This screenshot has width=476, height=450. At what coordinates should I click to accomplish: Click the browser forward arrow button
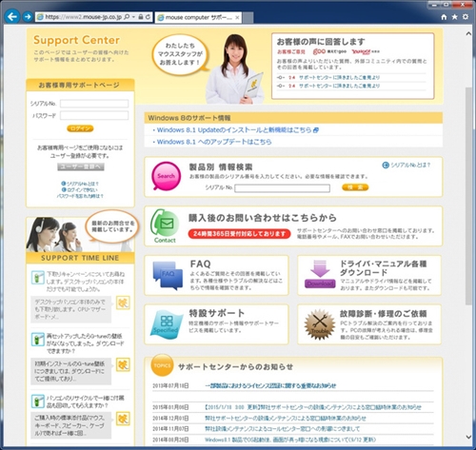click(28, 17)
